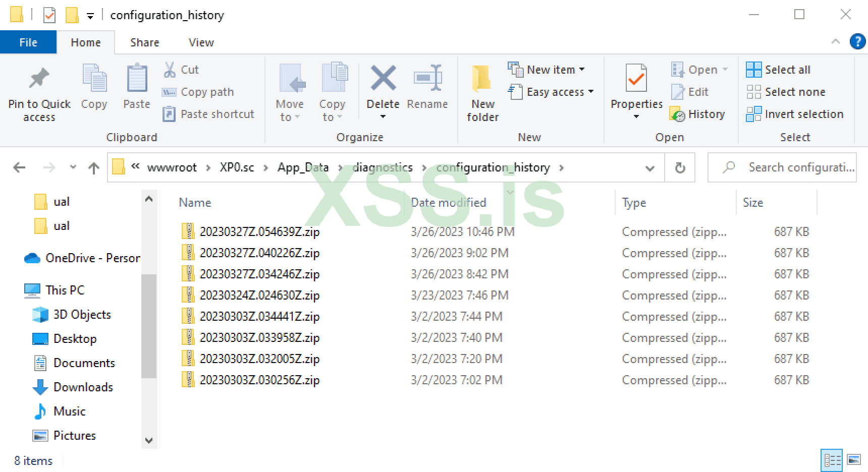Cut the selected item with scissors
Viewport: 868px width, 472px height.
pos(181,70)
